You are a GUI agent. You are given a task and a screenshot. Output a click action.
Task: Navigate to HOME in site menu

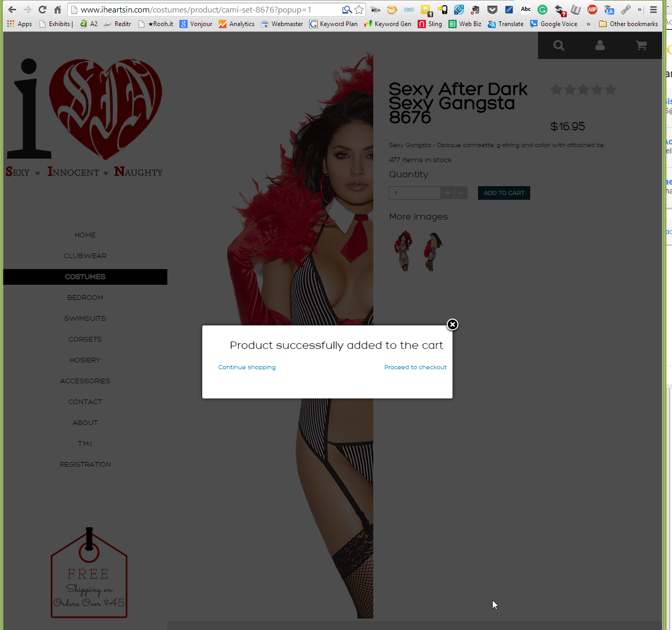(85, 235)
